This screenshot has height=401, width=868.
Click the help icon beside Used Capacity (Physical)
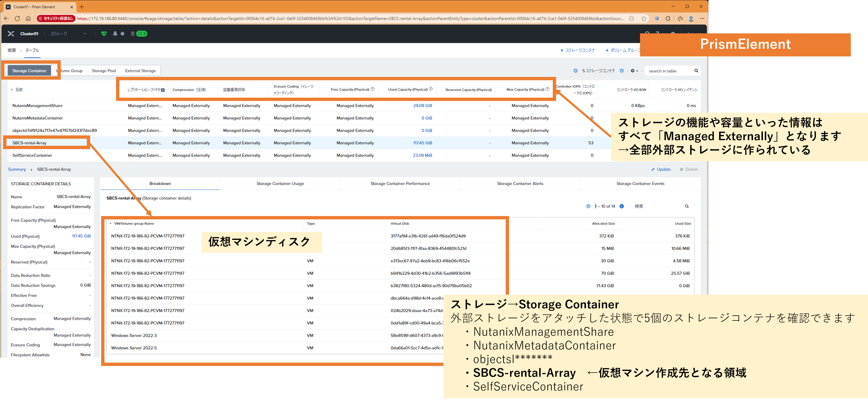pos(431,89)
